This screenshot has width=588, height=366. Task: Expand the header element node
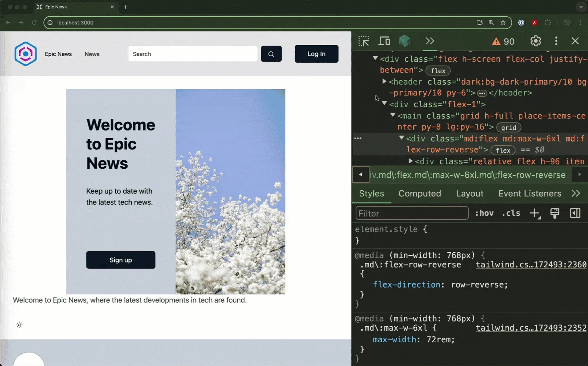click(384, 81)
